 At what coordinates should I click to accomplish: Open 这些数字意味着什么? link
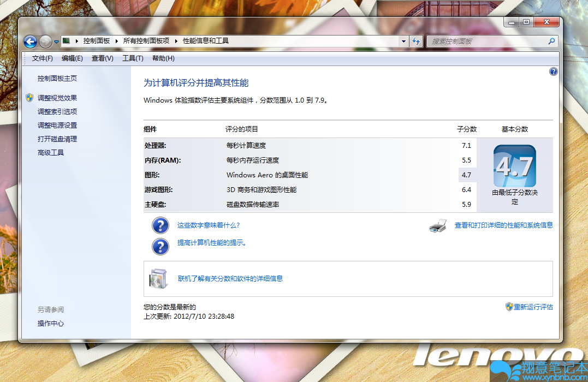tap(209, 225)
